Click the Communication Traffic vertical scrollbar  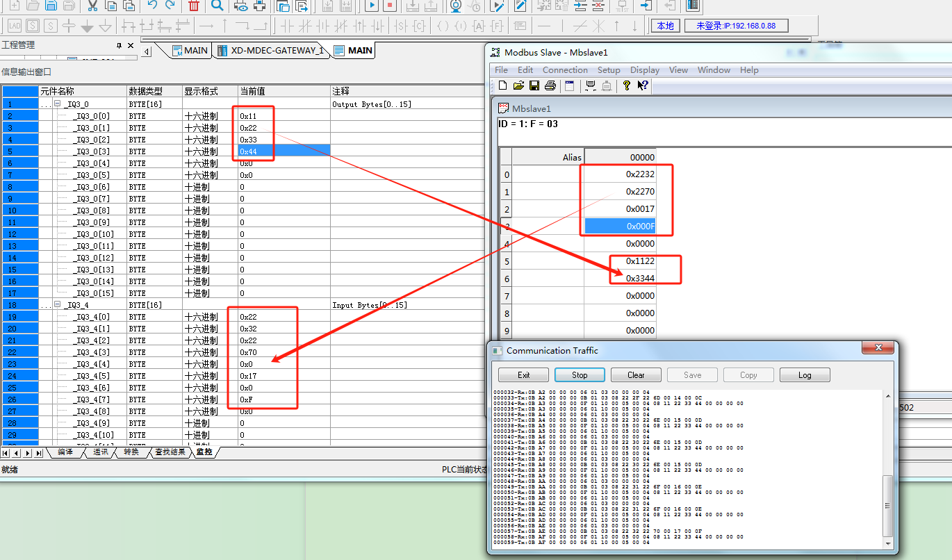pos(888,469)
